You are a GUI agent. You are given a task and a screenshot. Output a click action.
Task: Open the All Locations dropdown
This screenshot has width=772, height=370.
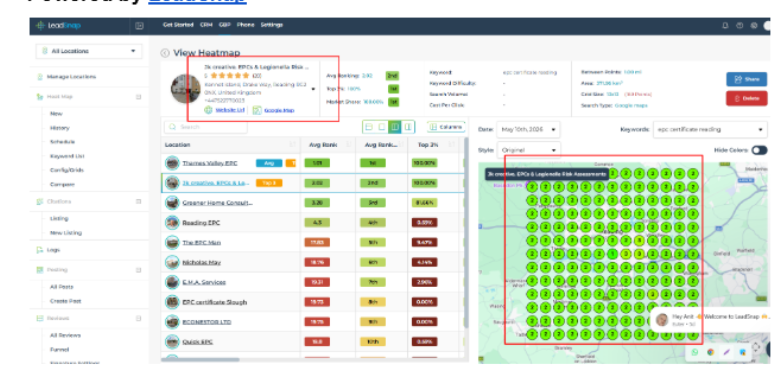(89, 51)
